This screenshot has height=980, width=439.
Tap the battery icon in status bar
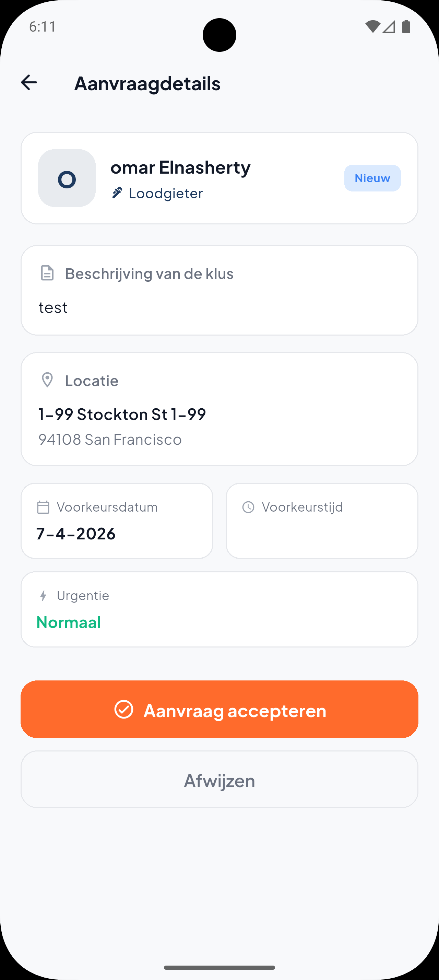tap(406, 27)
